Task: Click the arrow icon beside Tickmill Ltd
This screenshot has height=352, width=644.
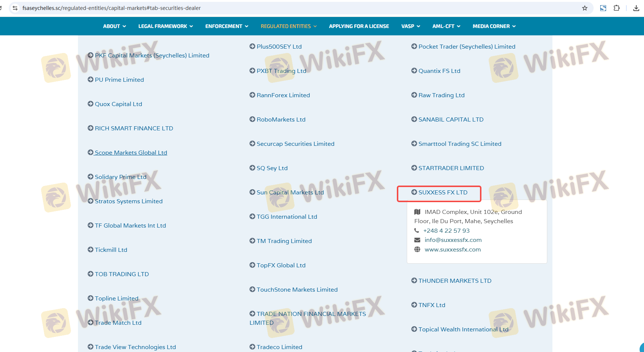Action: click(x=90, y=250)
